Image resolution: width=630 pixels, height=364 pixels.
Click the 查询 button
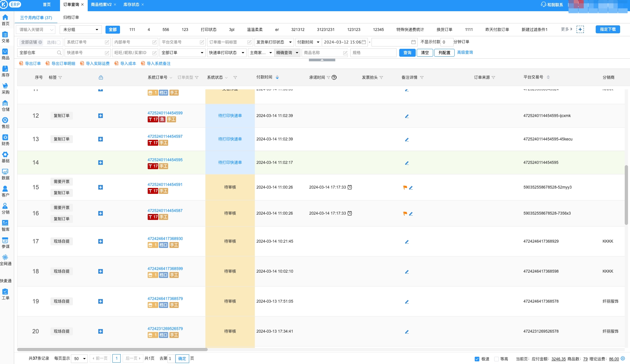point(407,53)
